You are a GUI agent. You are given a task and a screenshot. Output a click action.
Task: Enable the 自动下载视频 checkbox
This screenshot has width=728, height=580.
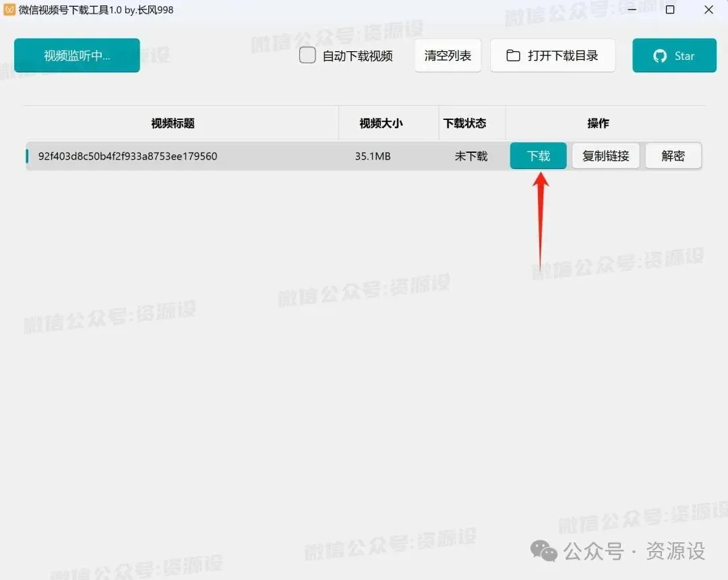click(307, 55)
